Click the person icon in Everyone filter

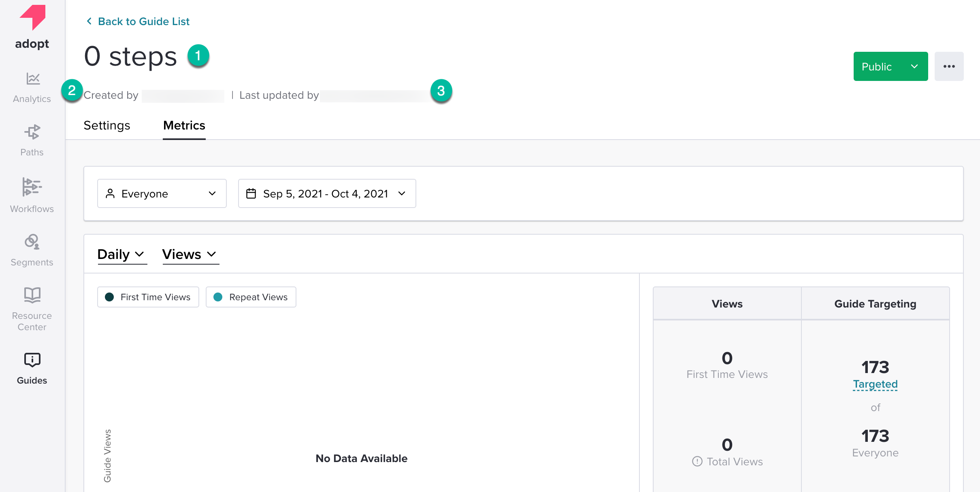point(110,193)
